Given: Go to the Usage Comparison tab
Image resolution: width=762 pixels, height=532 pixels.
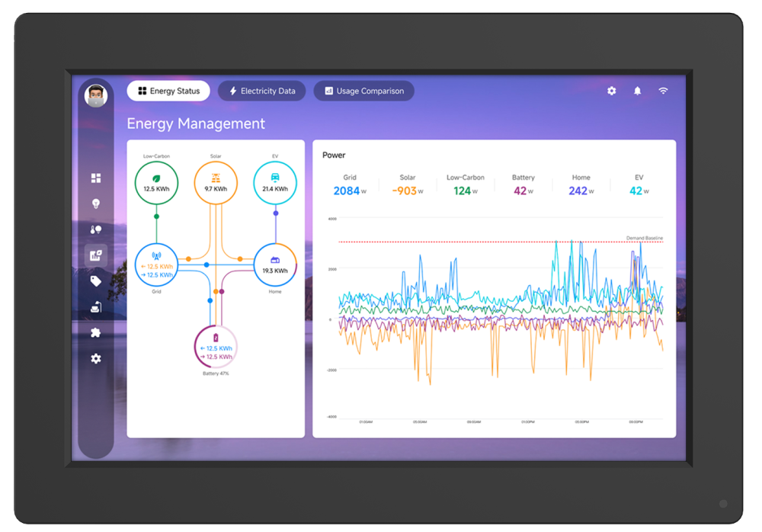Looking at the screenshot, I should coord(363,91).
